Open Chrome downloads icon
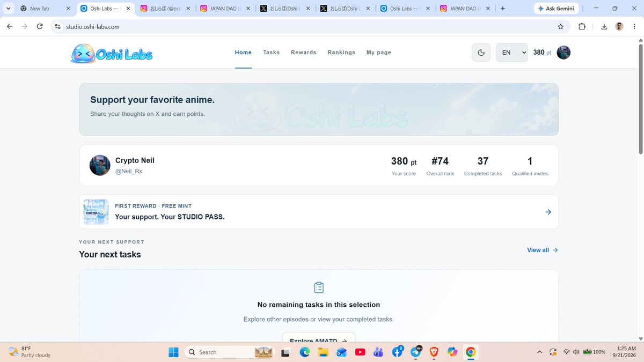Image resolution: width=644 pixels, height=362 pixels. pyautogui.click(x=604, y=26)
